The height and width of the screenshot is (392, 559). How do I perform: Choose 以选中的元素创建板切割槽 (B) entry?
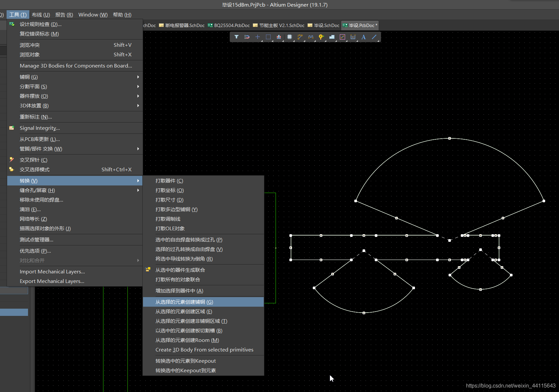point(203,330)
